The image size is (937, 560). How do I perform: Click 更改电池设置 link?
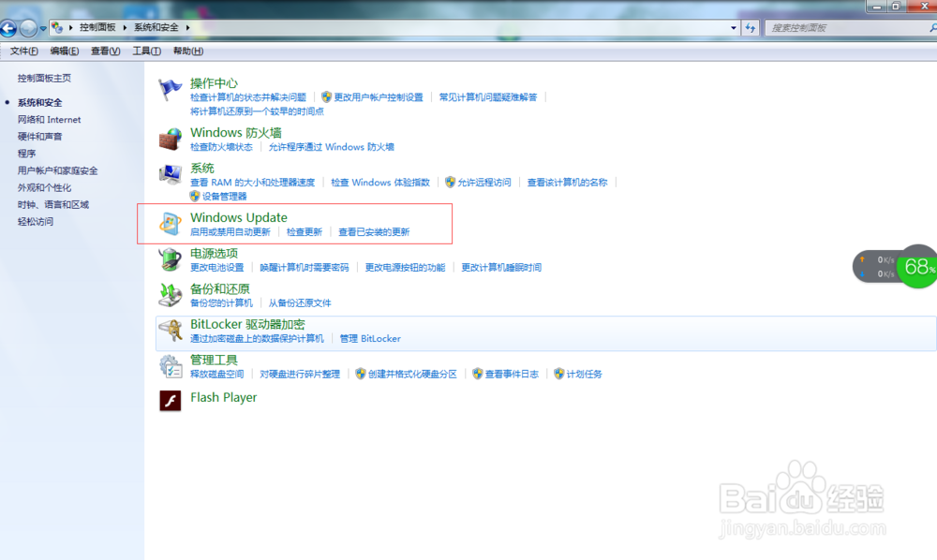click(x=217, y=267)
